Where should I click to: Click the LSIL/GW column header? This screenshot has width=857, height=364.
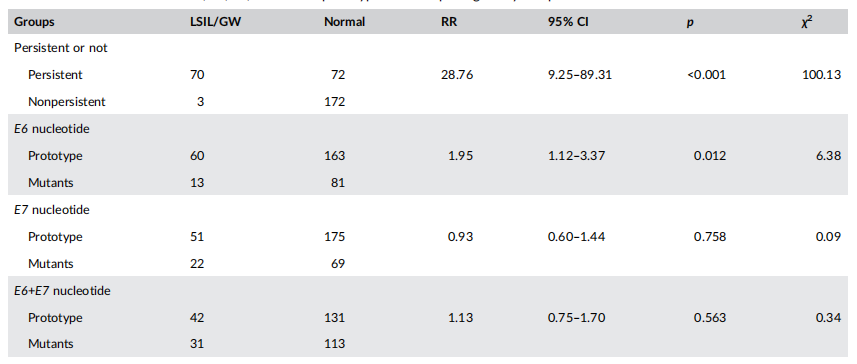pos(214,22)
